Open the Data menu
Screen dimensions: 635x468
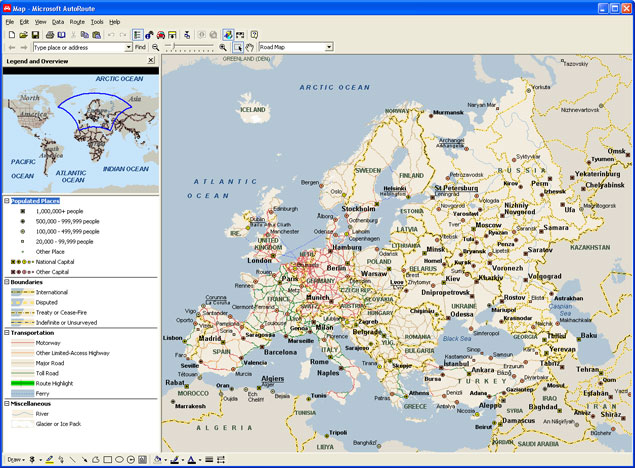(x=58, y=22)
